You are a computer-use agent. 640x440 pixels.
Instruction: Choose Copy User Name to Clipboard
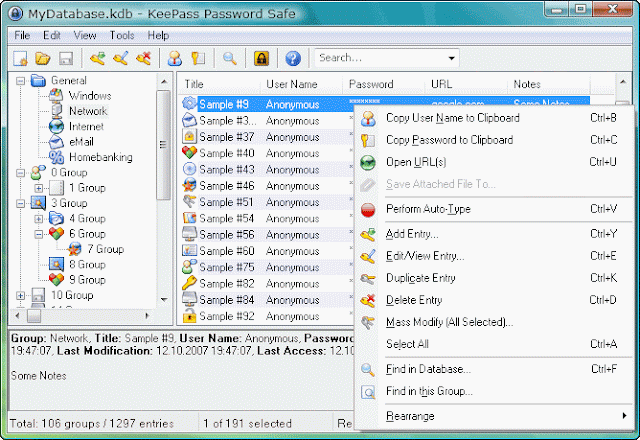click(493, 118)
